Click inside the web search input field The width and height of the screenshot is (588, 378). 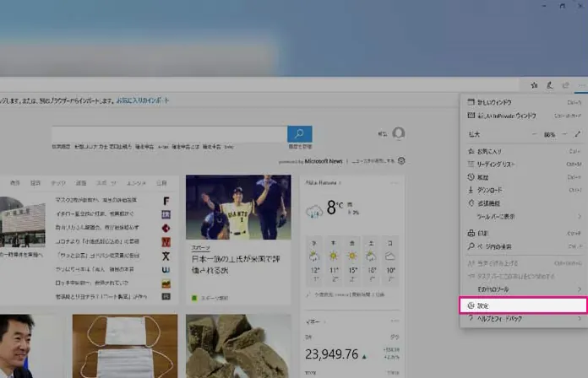click(x=170, y=134)
